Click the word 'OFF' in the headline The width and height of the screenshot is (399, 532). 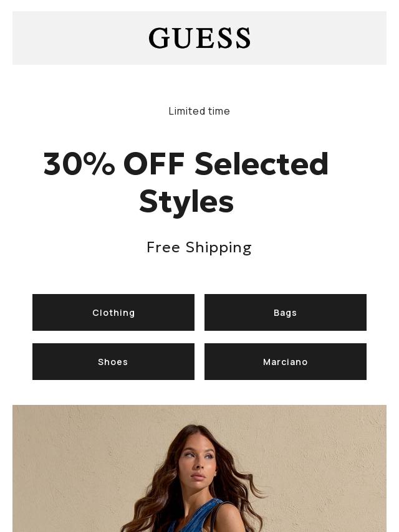pos(154,164)
